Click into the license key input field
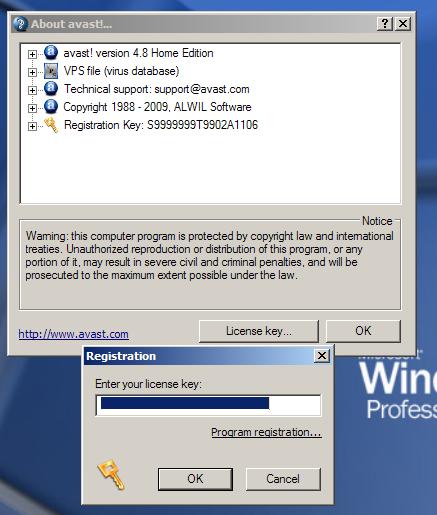 (208, 405)
